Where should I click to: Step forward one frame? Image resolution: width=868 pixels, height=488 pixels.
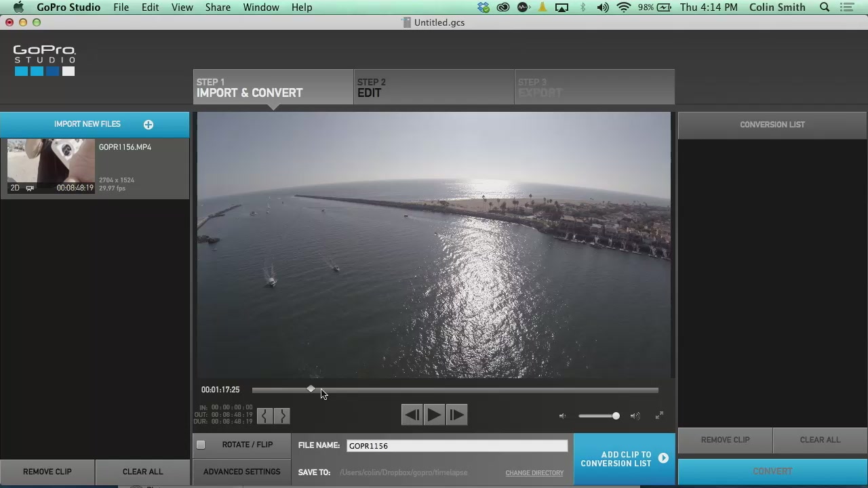[x=456, y=415]
